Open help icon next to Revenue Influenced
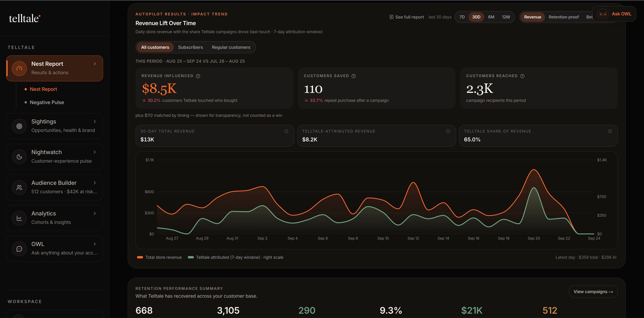 click(x=198, y=76)
